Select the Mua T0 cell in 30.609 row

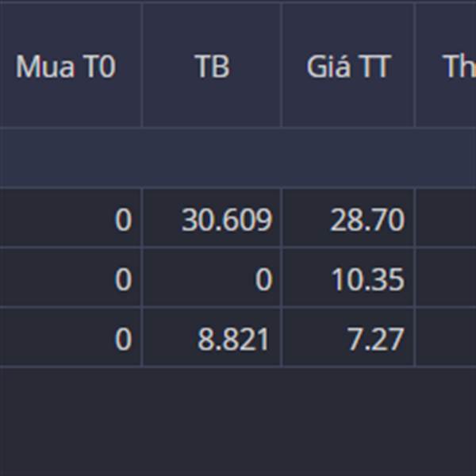(122, 220)
